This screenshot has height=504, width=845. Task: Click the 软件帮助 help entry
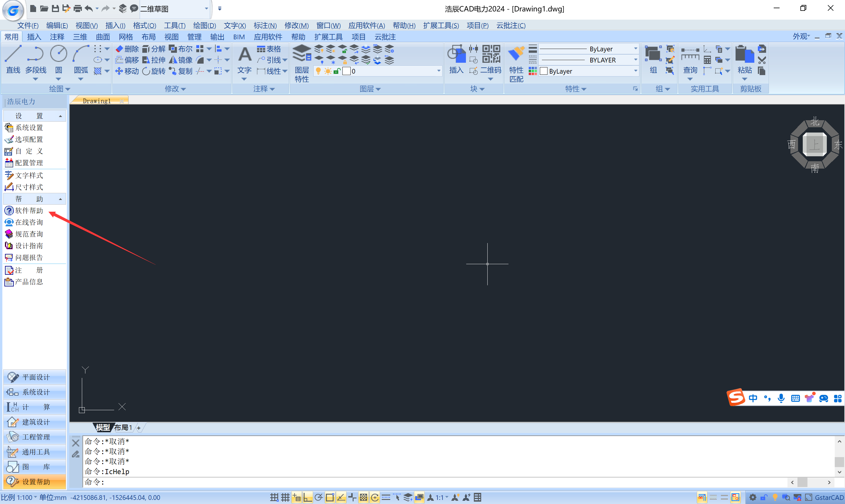(x=29, y=211)
